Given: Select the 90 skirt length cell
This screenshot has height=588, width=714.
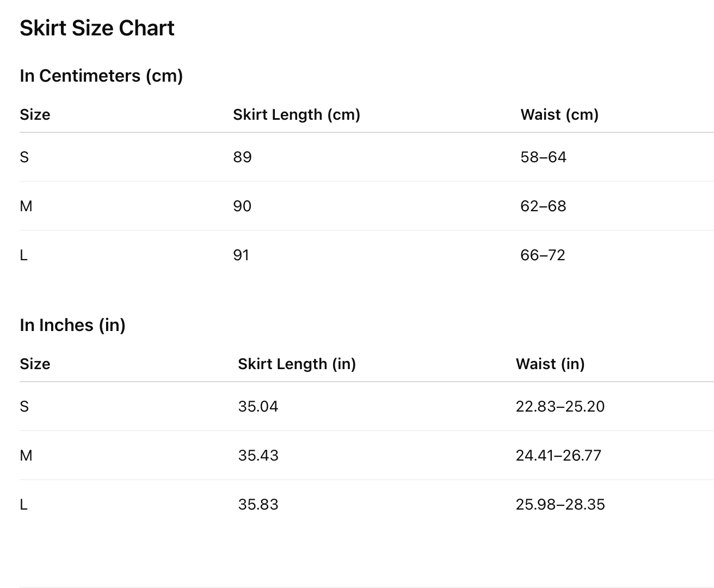Looking at the screenshot, I should [242, 206].
